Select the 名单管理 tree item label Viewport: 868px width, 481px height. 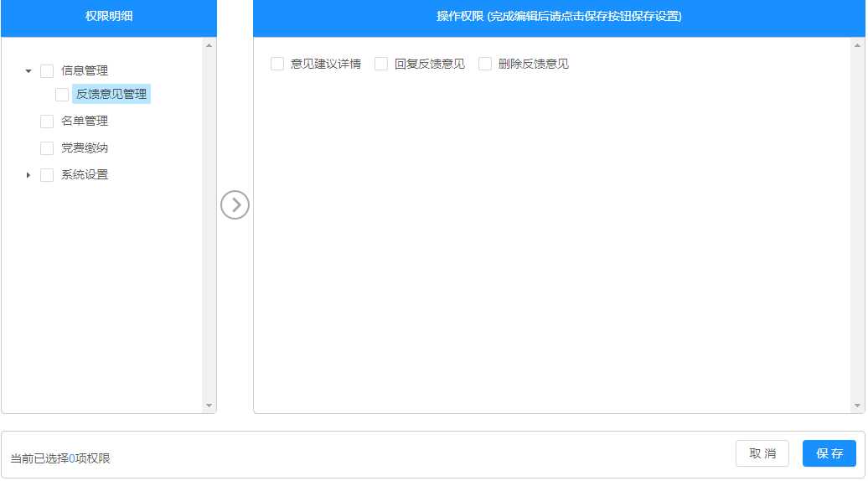(x=84, y=121)
